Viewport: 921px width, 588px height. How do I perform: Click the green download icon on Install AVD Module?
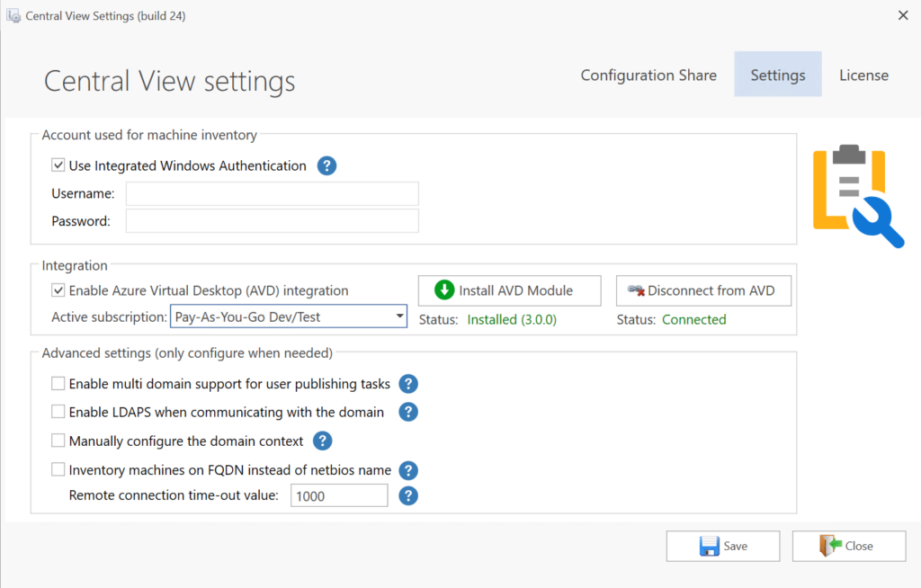tap(444, 290)
